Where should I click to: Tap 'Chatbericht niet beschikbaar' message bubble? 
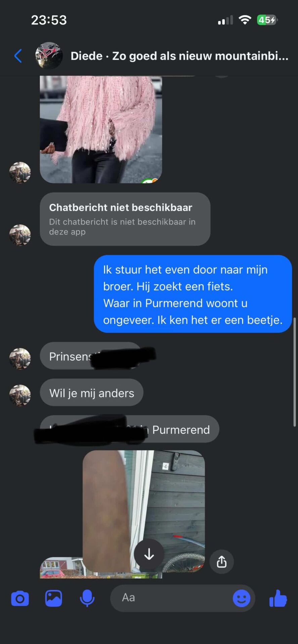pyautogui.click(x=125, y=219)
